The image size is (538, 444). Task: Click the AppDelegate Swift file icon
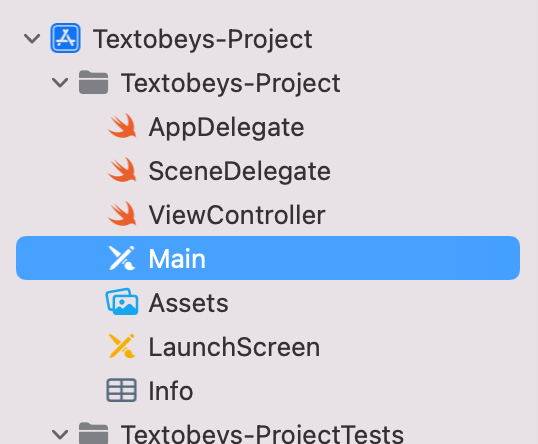click(x=122, y=126)
